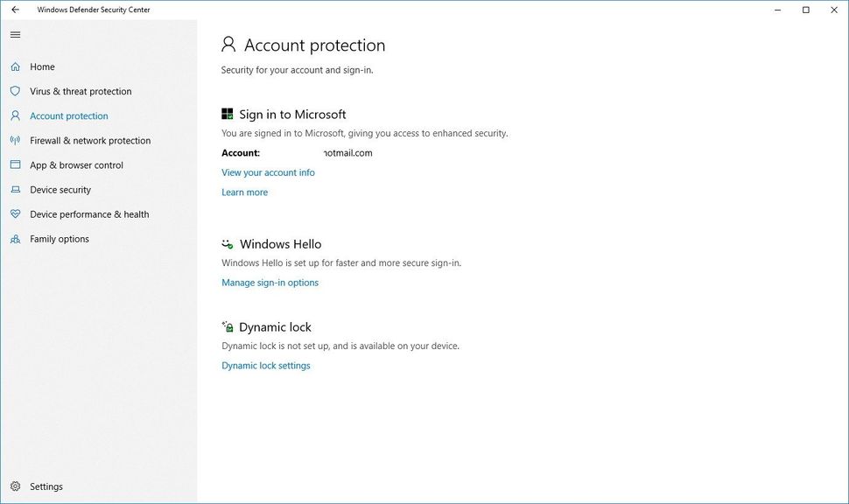
Task: Open View your account info link
Action: (x=267, y=172)
